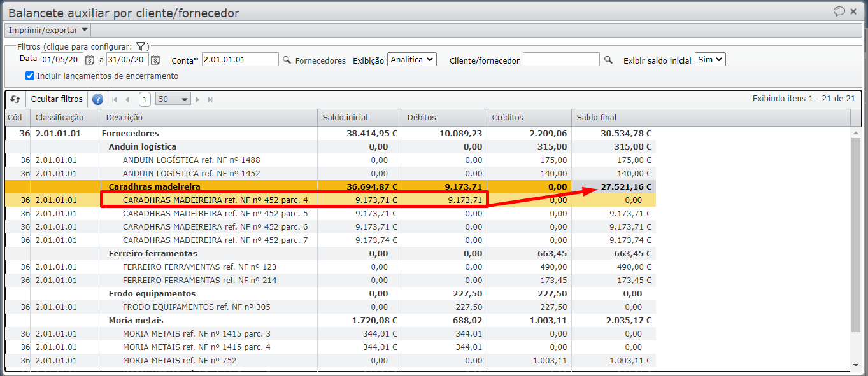Sort by the Saldo final column header
Image resolution: width=868 pixels, height=376 pixels.
pyautogui.click(x=596, y=118)
